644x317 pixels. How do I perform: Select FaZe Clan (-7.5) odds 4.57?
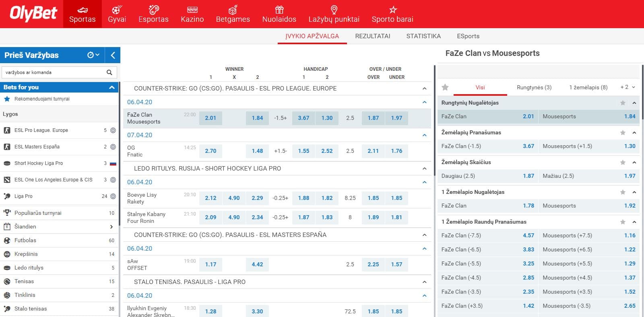tap(487, 236)
